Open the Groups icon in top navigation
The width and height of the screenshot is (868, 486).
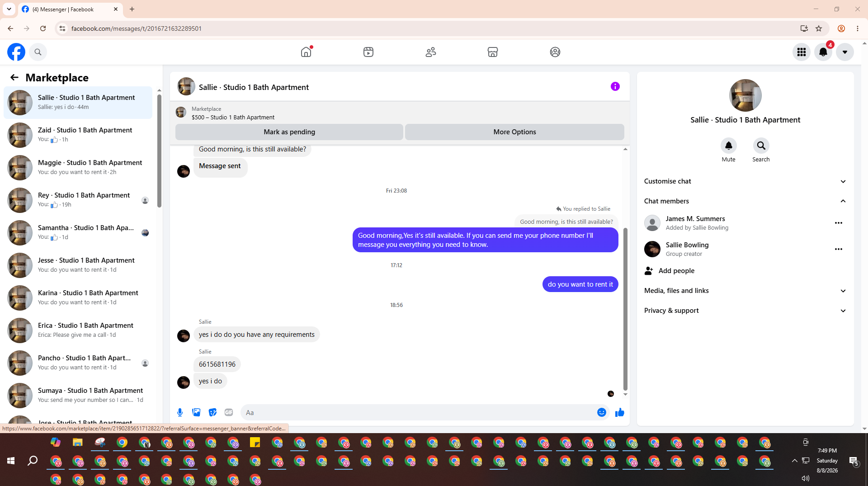click(x=555, y=52)
